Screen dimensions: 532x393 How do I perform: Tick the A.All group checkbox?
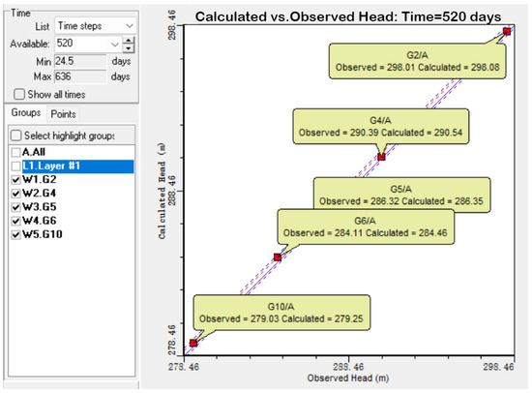coord(15,152)
